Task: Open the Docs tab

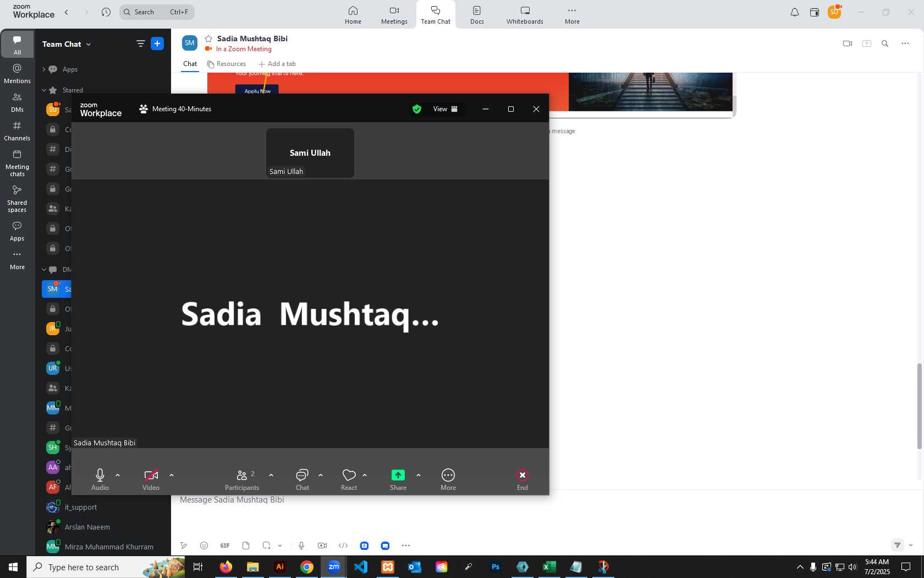Action: pos(477,15)
